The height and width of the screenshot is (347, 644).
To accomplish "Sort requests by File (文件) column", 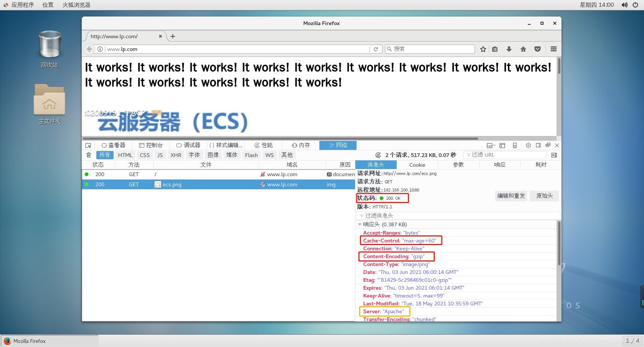I will pyautogui.click(x=206, y=165).
